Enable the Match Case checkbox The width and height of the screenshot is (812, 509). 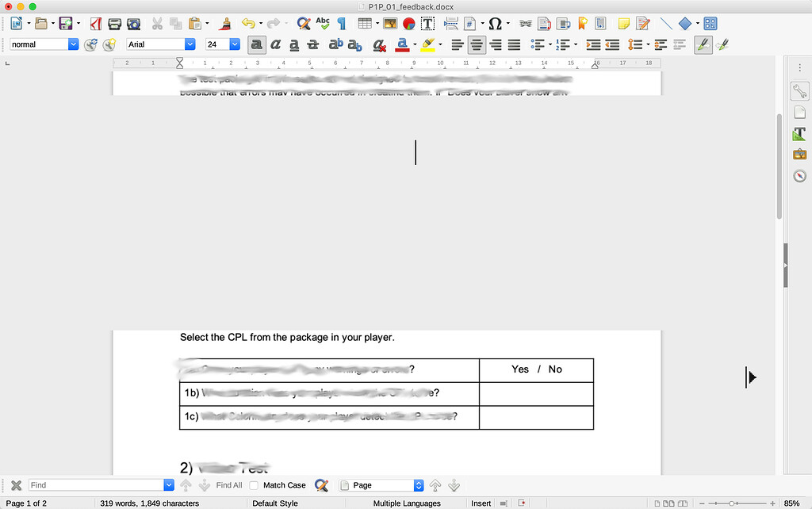click(x=254, y=484)
